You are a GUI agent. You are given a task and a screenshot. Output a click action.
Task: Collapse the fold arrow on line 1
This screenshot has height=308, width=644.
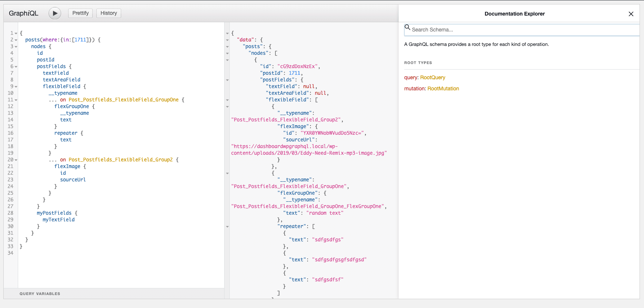coord(16,33)
